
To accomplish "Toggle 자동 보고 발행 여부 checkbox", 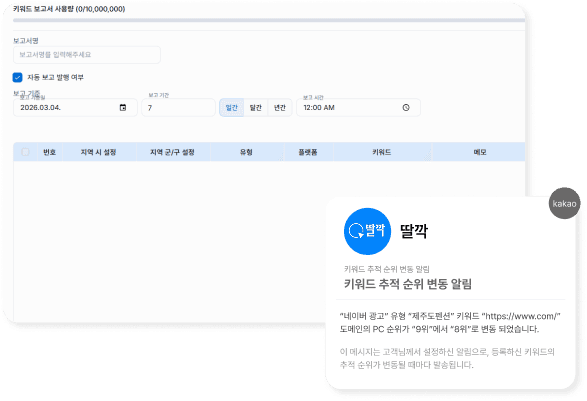I will pyautogui.click(x=17, y=78).
